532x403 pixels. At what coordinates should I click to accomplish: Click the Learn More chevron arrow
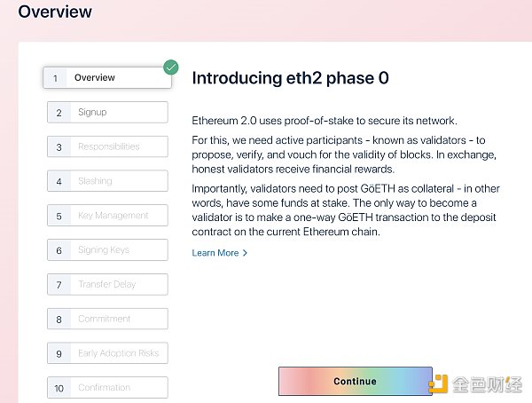tap(245, 253)
